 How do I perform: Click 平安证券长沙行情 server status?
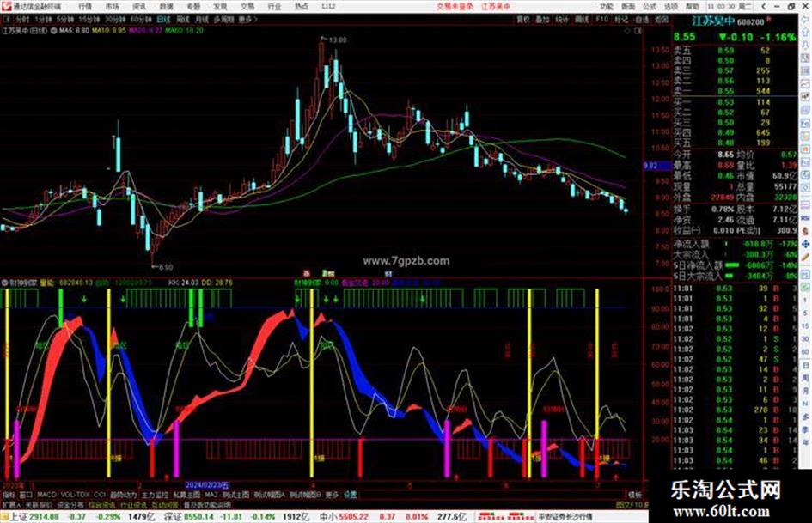pos(565,517)
